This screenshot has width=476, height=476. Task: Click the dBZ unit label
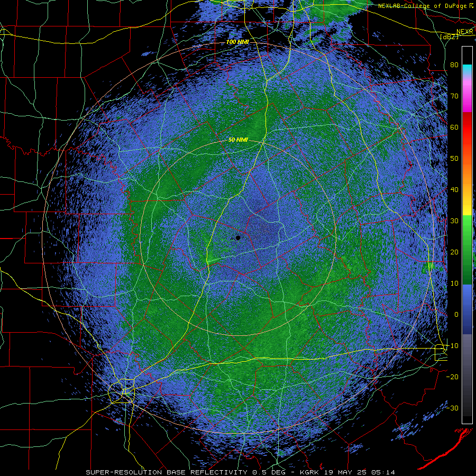pyautogui.click(x=449, y=37)
